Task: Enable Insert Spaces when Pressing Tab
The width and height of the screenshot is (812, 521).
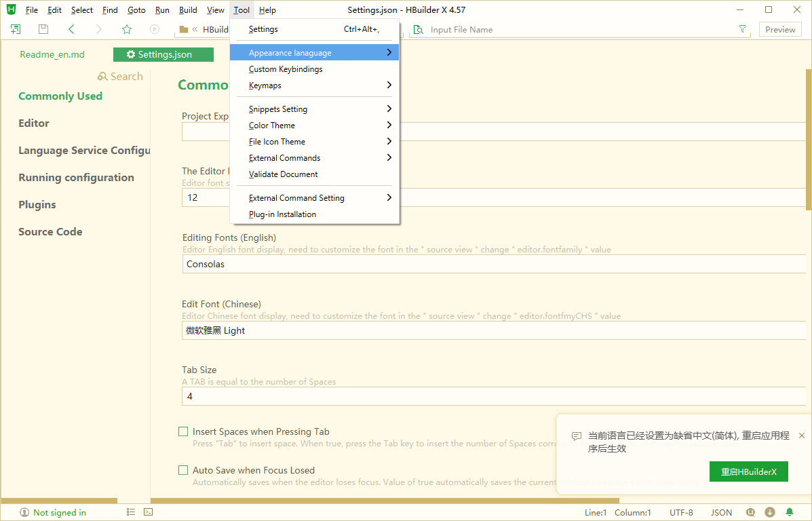Action: 183,431
